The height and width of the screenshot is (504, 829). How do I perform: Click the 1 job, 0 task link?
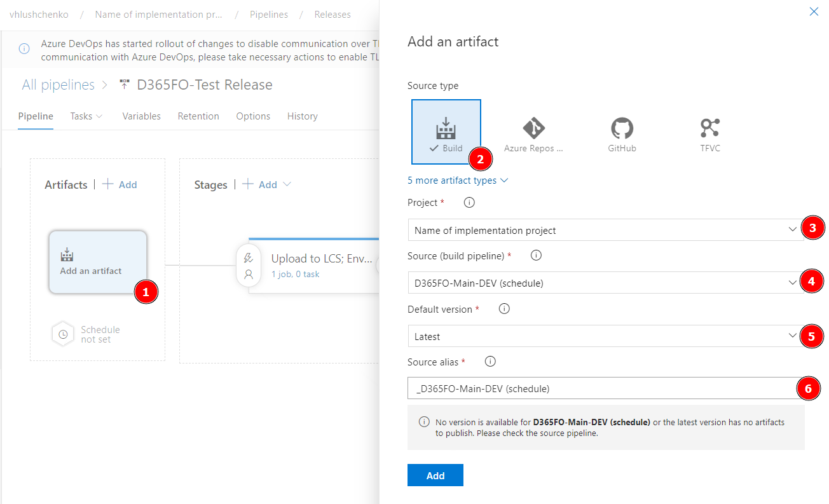click(295, 275)
